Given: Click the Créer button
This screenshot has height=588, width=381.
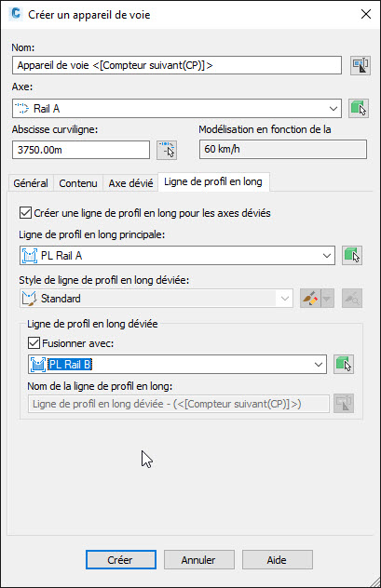Looking at the screenshot, I should [121, 559].
